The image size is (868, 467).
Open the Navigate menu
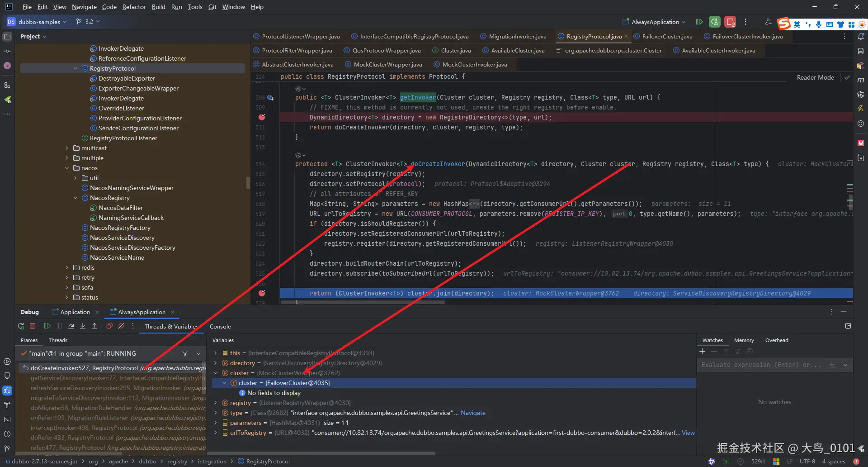[84, 7]
